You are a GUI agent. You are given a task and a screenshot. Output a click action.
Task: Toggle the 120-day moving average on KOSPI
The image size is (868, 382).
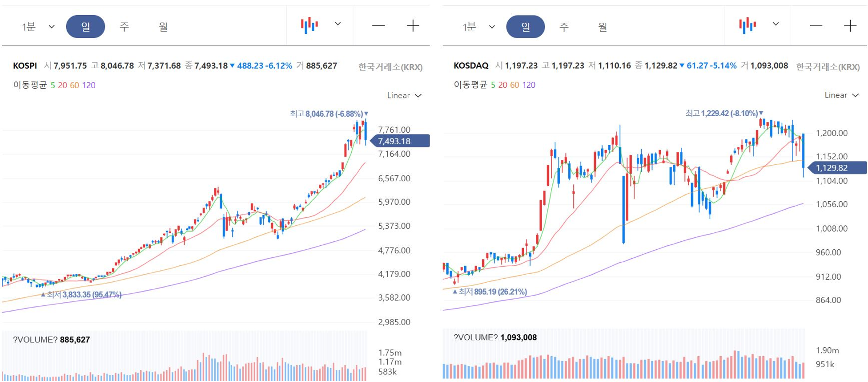(88, 85)
